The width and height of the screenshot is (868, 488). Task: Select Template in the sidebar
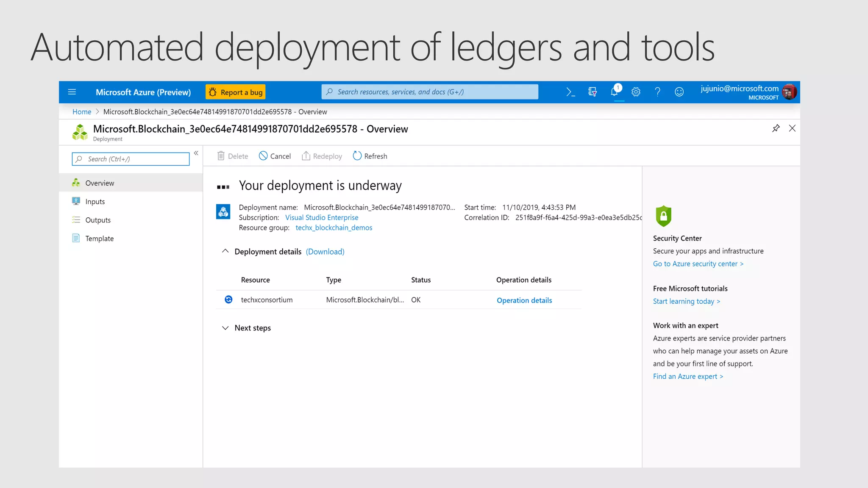click(131, 238)
